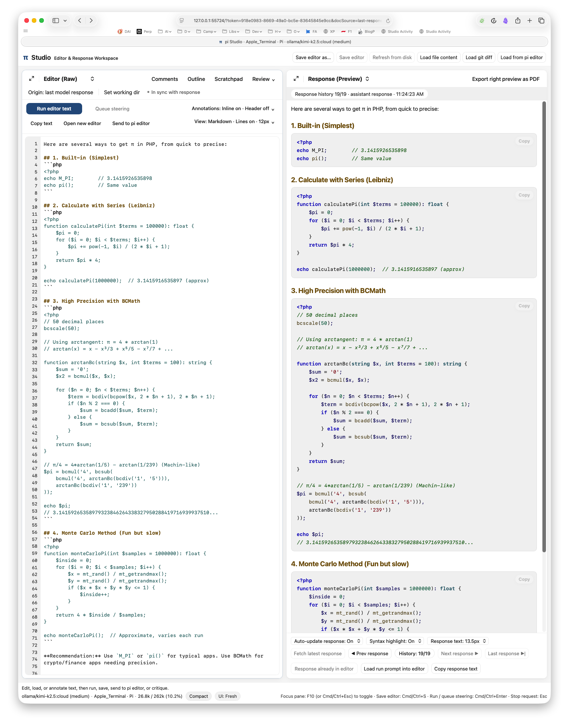Open the Editor (Raw) view selector
The height and width of the screenshot is (728, 569).
coord(69,79)
